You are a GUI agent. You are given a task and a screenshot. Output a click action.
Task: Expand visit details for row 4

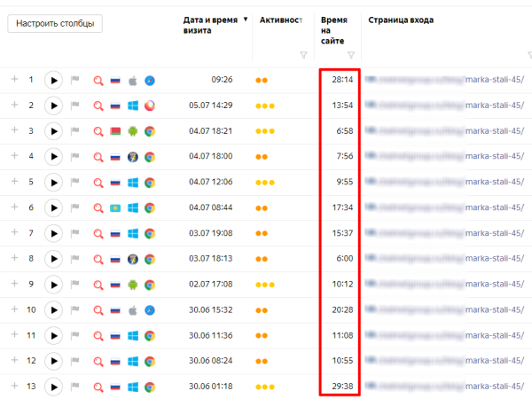(14, 155)
